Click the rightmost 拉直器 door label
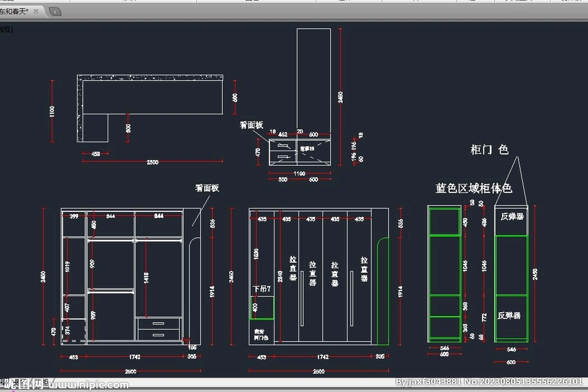 click(364, 269)
